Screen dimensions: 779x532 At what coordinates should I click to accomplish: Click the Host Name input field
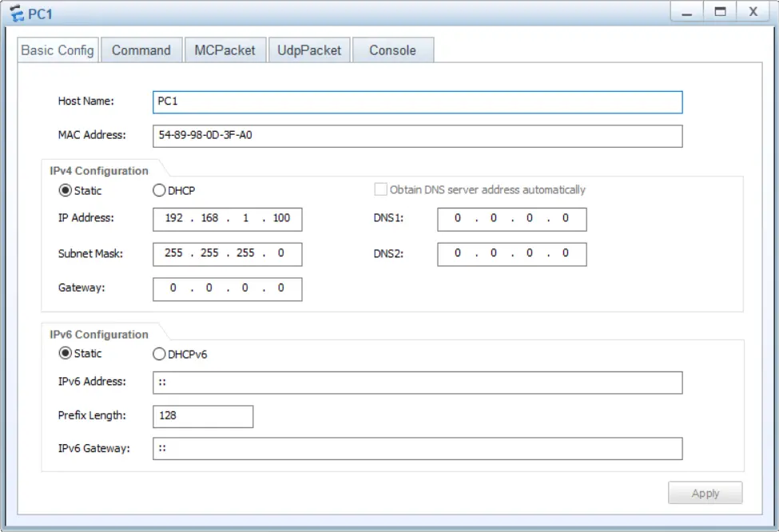point(417,101)
